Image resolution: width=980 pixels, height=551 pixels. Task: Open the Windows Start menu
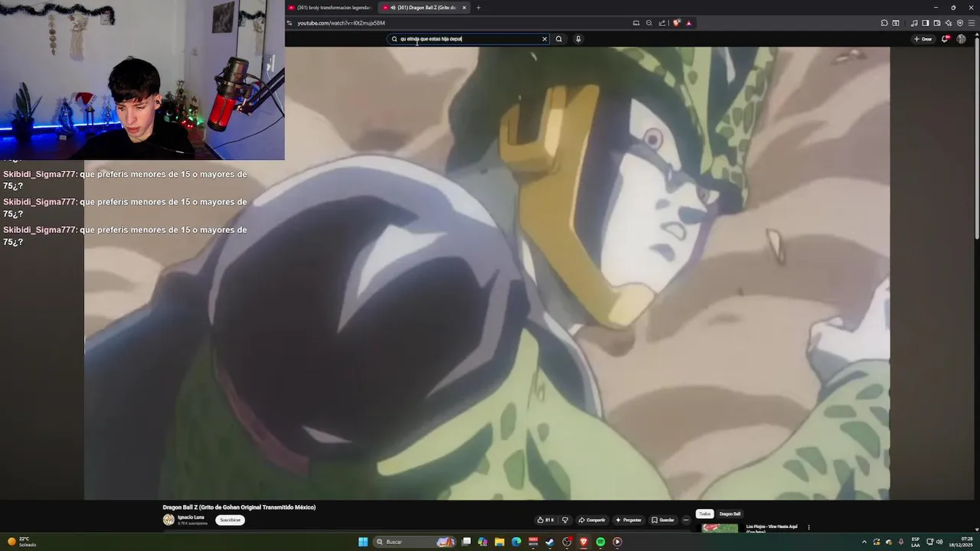pyautogui.click(x=363, y=542)
